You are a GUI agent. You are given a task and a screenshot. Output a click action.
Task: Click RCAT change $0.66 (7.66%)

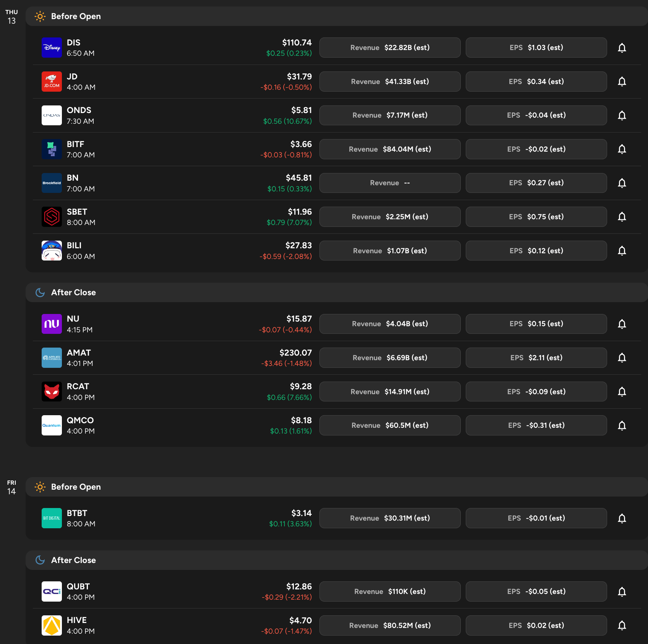[289, 398]
